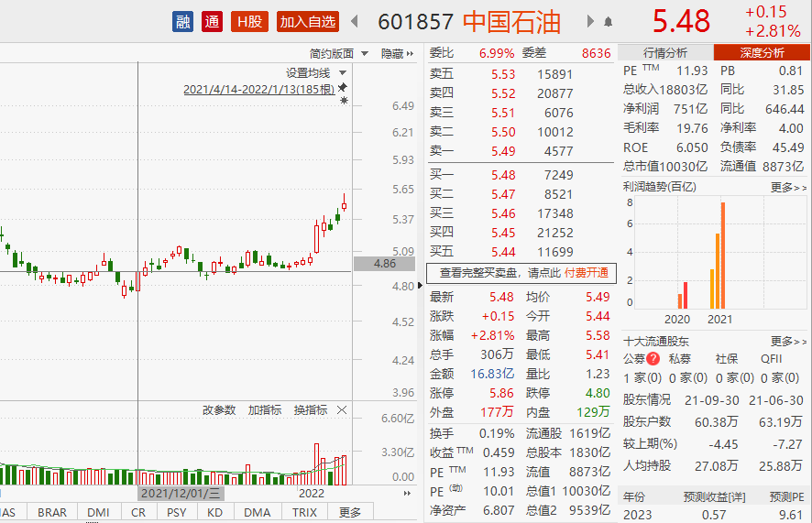The width and height of the screenshot is (812, 523).
Task: Click the 2021/12/01/三 date marker
Action: (181, 494)
